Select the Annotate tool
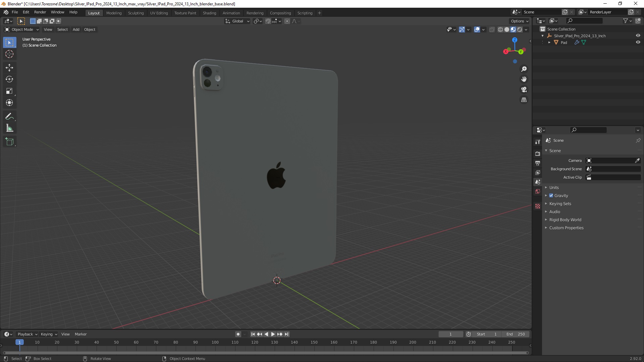Image resolution: width=644 pixels, height=362 pixels. [9, 117]
